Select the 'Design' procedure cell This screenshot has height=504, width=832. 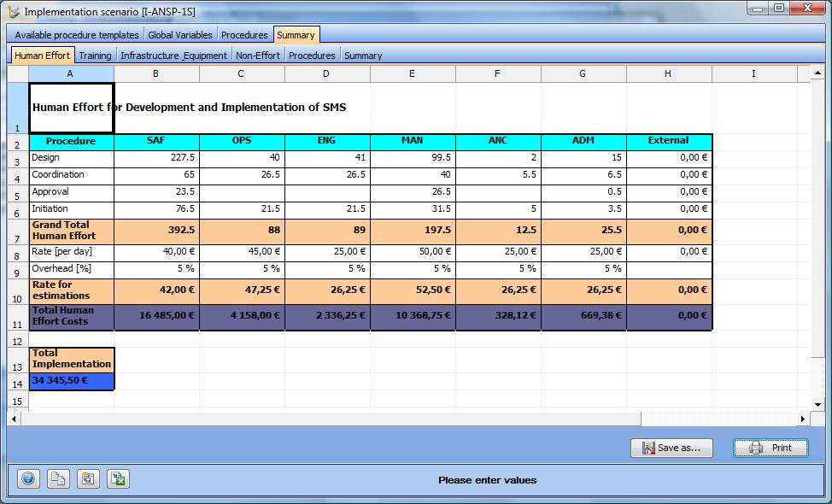click(71, 159)
